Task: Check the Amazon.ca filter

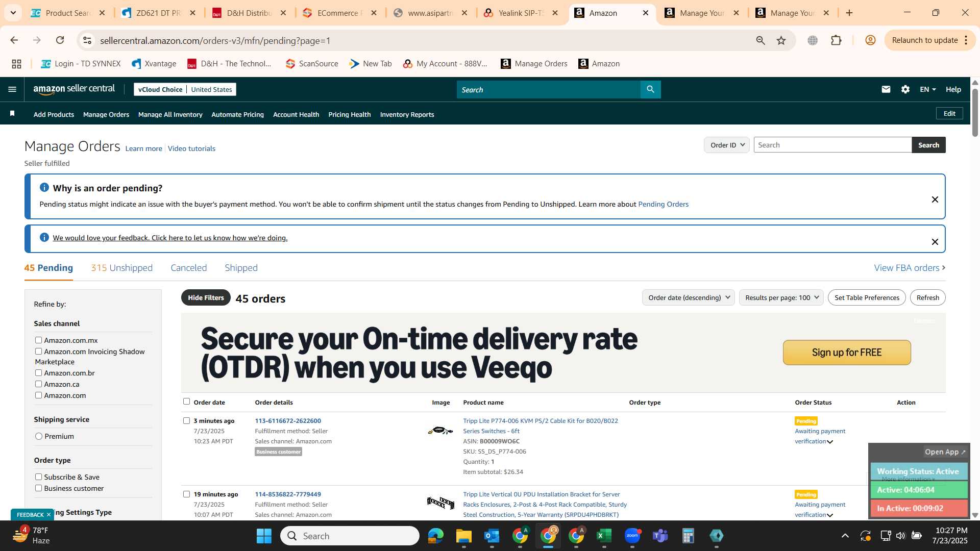Action: coord(38,384)
